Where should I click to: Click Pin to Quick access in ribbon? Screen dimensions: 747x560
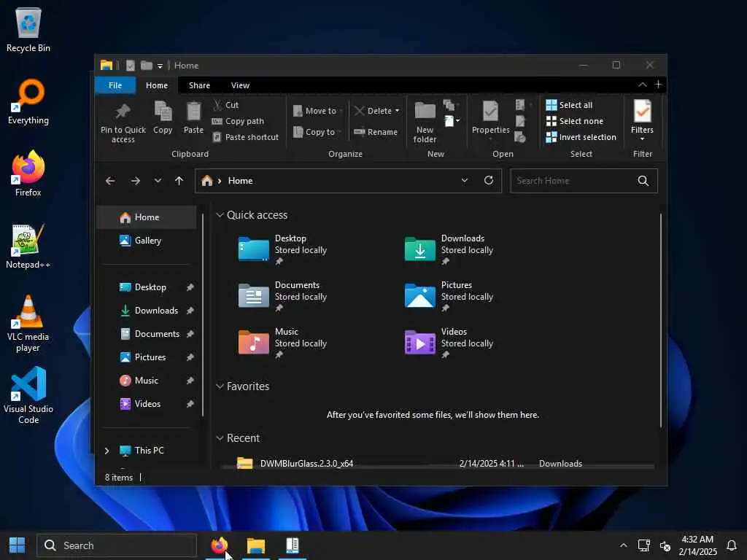point(123,122)
